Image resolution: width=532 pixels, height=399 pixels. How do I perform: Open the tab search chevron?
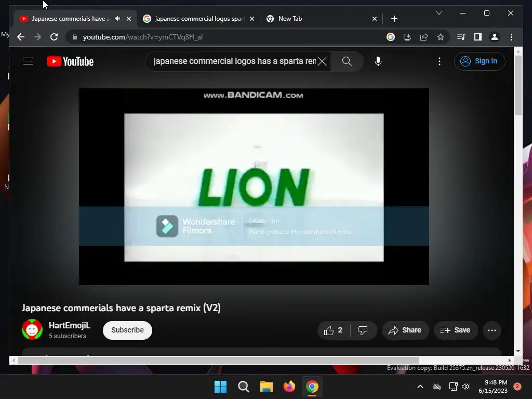(x=438, y=13)
